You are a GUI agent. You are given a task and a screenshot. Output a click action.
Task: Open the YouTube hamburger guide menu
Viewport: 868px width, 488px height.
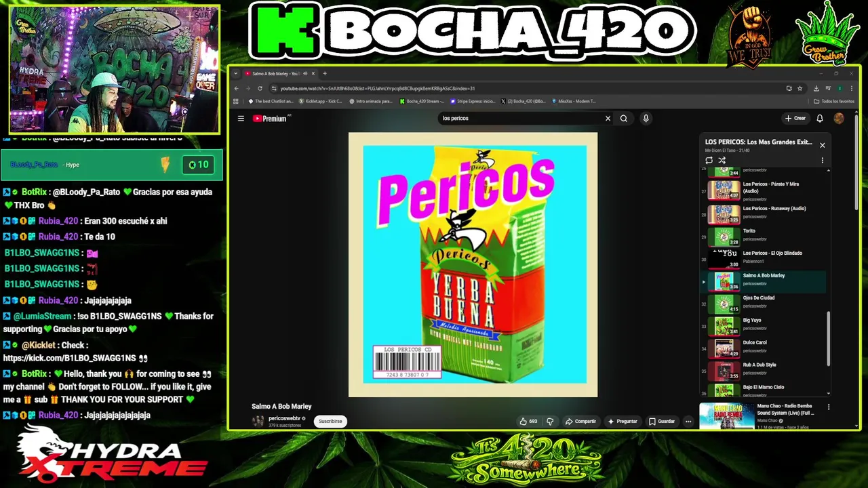pos(241,119)
